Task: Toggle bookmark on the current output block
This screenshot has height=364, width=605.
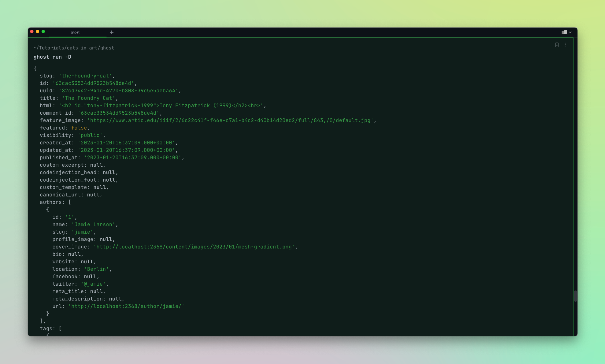Action: click(557, 45)
